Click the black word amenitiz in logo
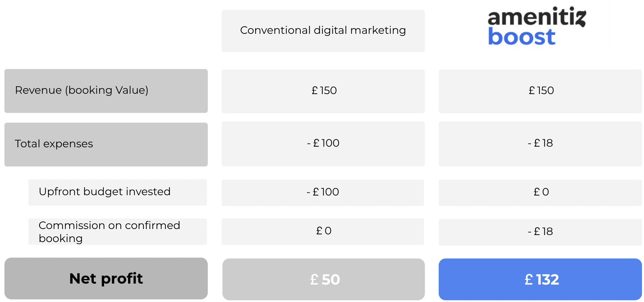The height and width of the screenshot is (302, 644). (537, 17)
